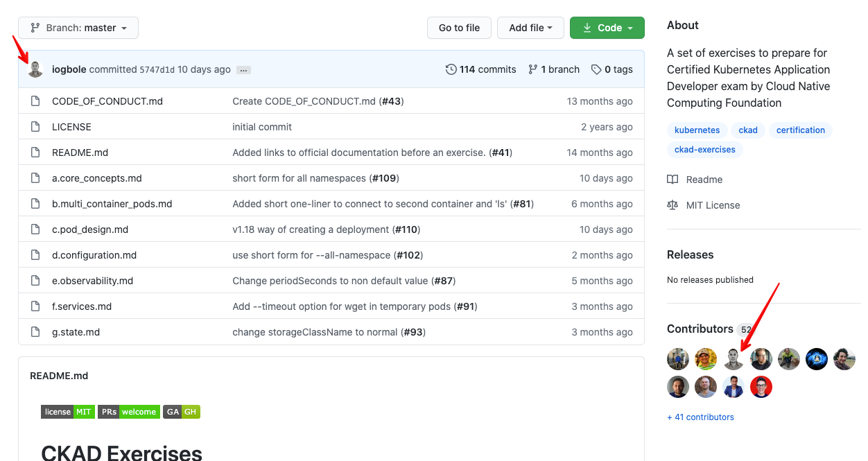Open the a.core_concepts.md file
This screenshot has width=868, height=461.
(97, 178)
